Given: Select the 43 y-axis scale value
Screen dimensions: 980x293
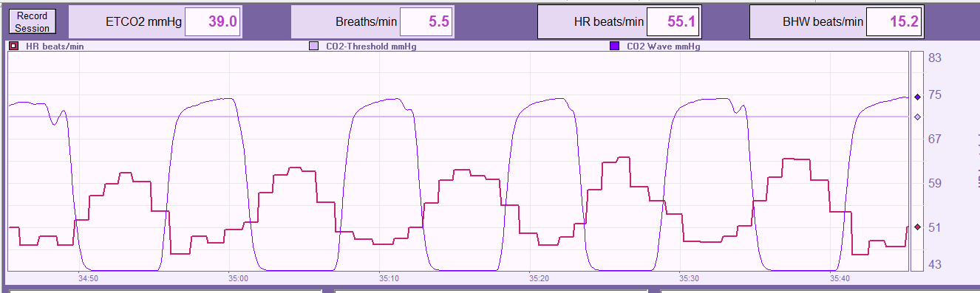Looking at the screenshot, I should tap(934, 264).
